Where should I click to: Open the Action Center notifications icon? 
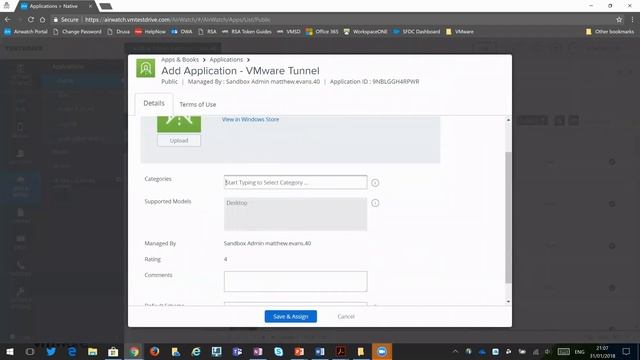point(626,351)
